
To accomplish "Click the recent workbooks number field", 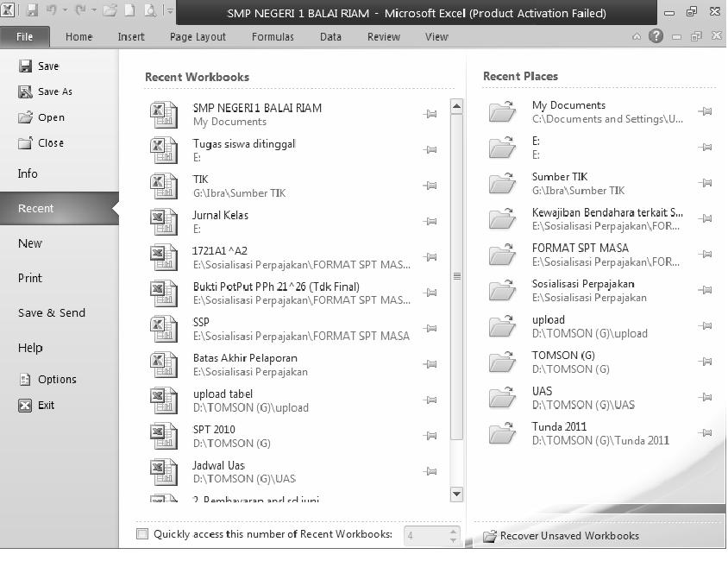I will pos(426,535).
